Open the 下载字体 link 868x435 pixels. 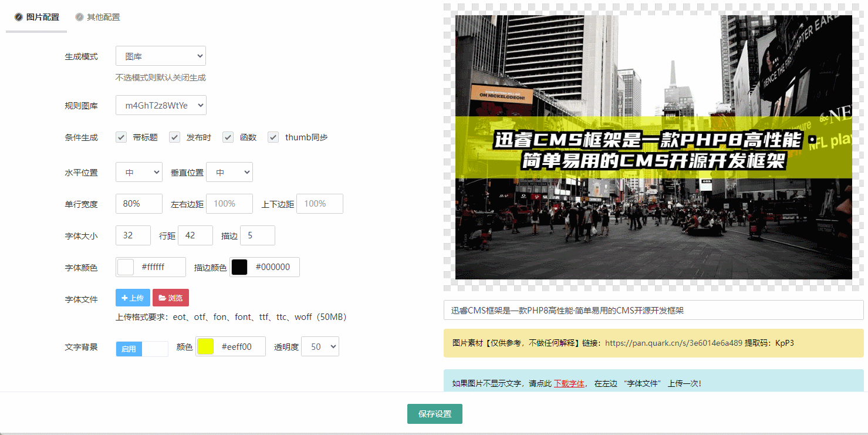point(569,384)
